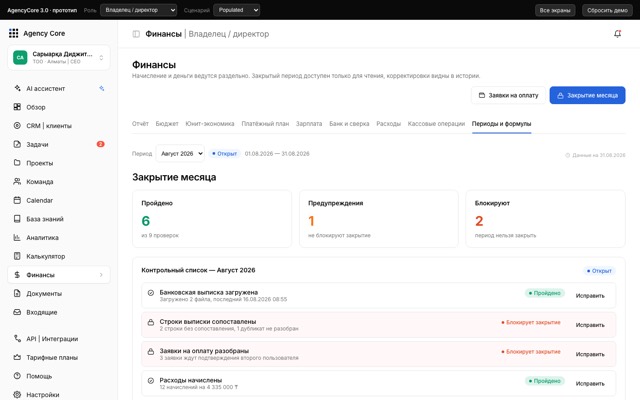This screenshot has width=640, height=400.
Task: Select the Зарплата tab
Action: [x=309, y=124]
